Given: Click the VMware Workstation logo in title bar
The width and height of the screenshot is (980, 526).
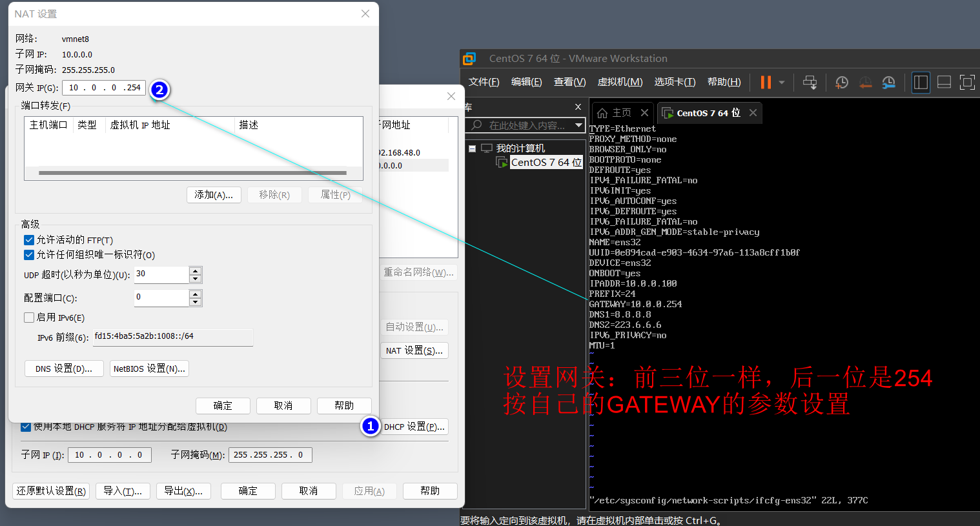Looking at the screenshot, I should [x=469, y=59].
